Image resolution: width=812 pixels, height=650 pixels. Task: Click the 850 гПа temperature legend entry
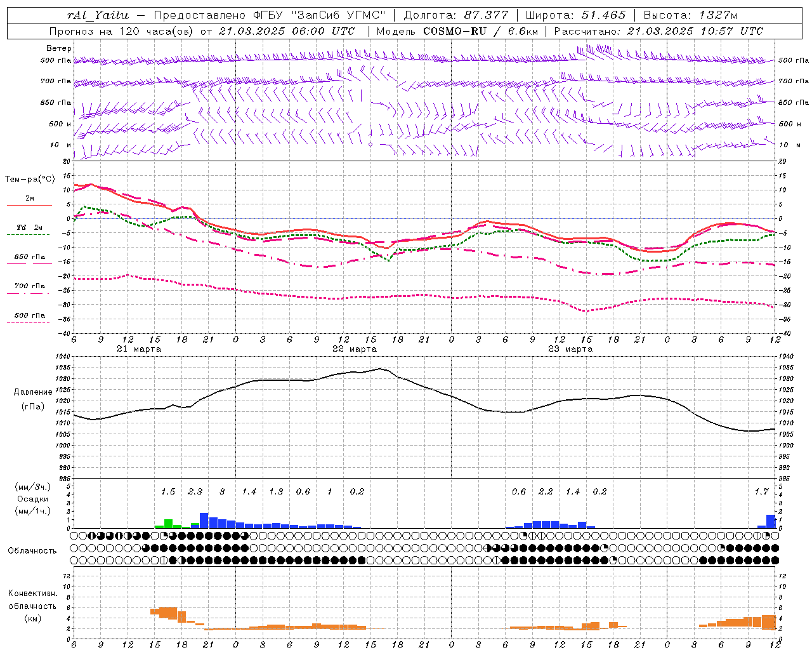point(29,257)
